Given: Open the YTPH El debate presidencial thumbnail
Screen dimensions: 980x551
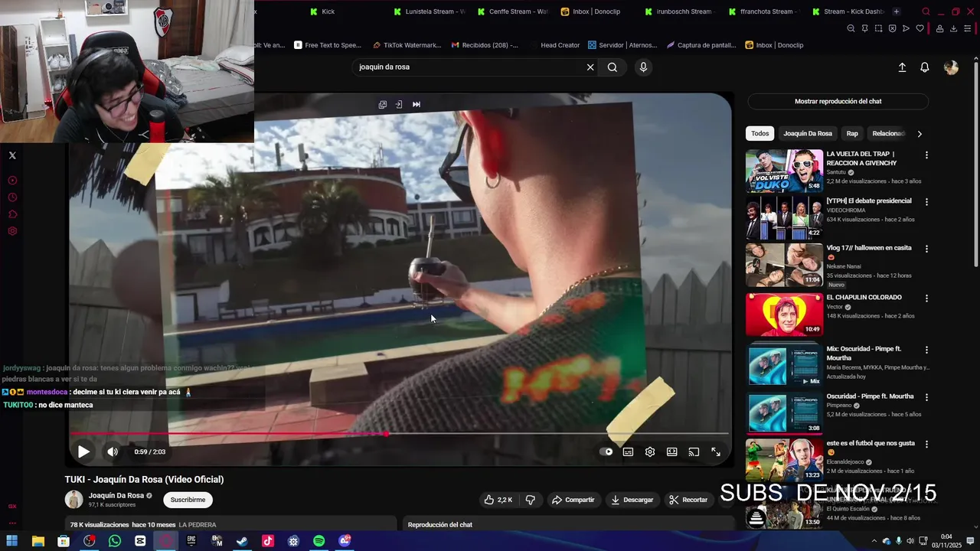Looking at the screenshot, I should (784, 217).
